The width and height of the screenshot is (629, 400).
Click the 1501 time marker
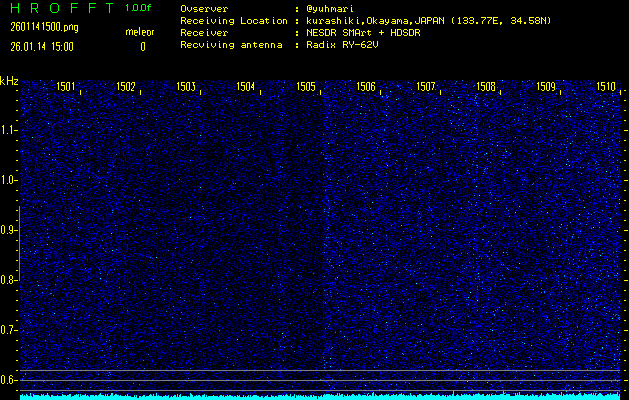coord(66,87)
